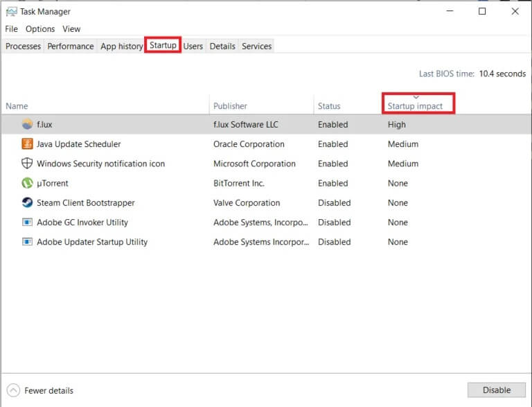Image resolution: width=532 pixels, height=407 pixels.
Task: Click the f.lux Software LLC publisher cell
Action: click(x=246, y=124)
